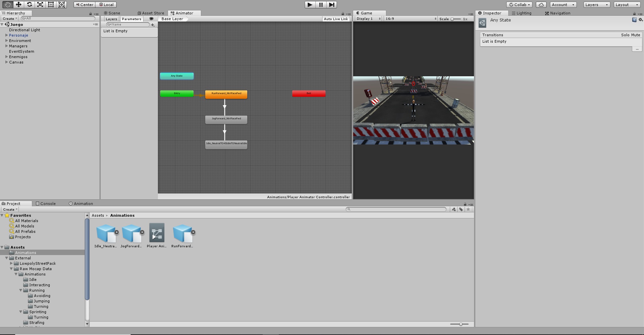
Task: Select RunForward animation asset
Action: (182, 236)
